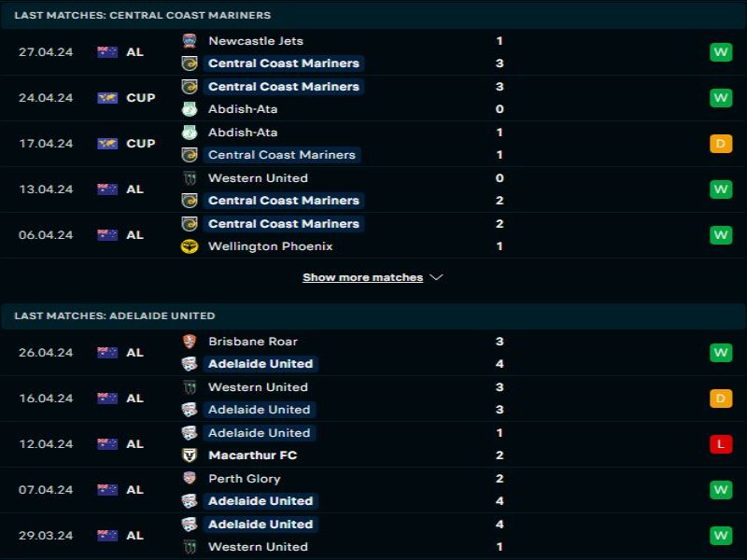
Task: Click the Newcastle Jets club logo
Action: [190, 41]
